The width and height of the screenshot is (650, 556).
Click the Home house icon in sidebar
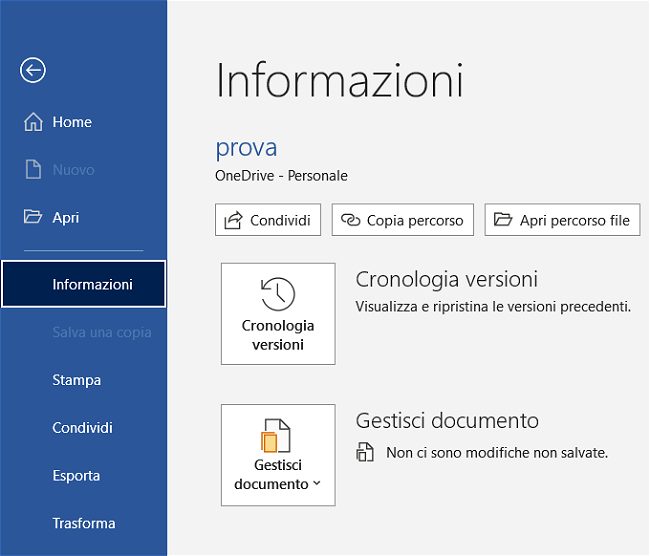click(33, 122)
